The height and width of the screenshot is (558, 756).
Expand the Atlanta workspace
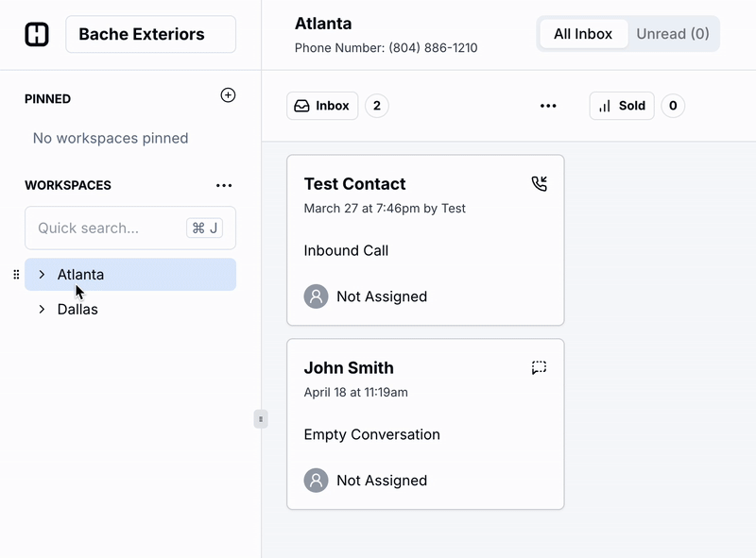(41, 274)
